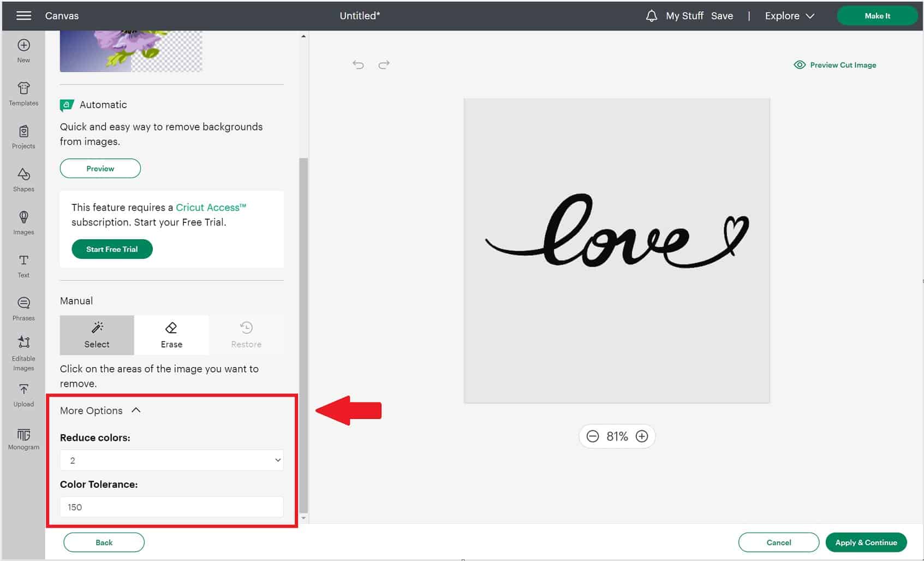Click inside the Color Tolerance field
The image size is (924, 561).
click(x=171, y=507)
